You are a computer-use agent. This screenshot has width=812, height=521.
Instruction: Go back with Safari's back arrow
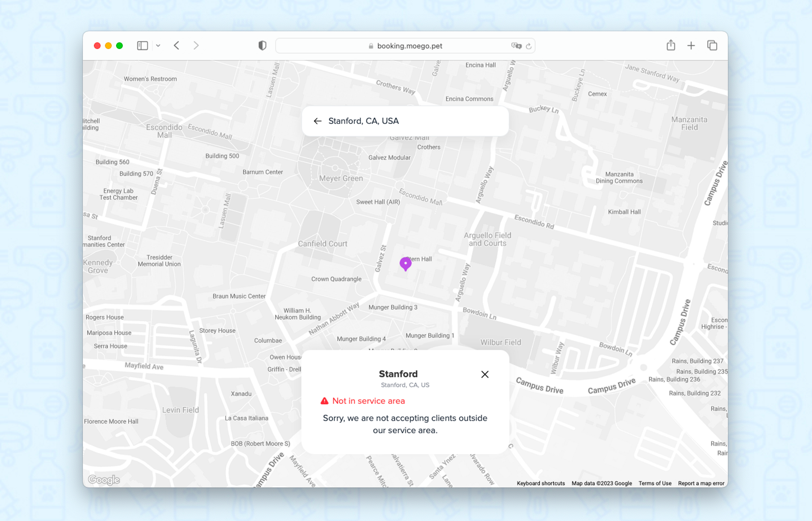(x=177, y=45)
